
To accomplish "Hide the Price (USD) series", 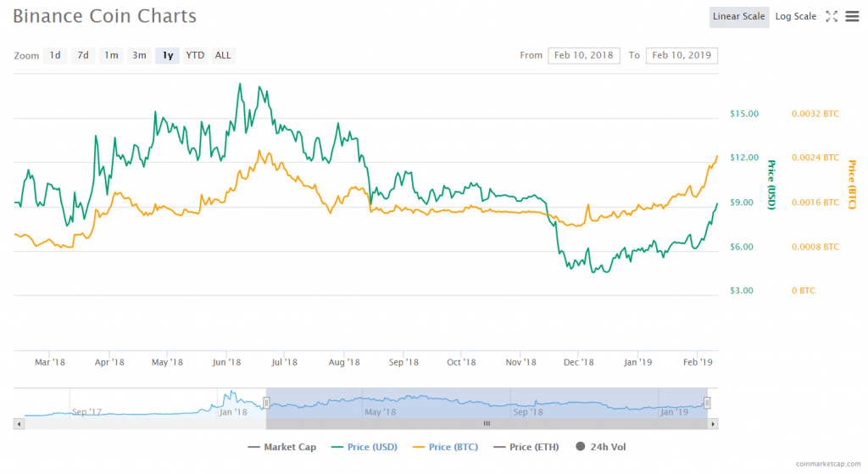I will click(x=364, y=447).
